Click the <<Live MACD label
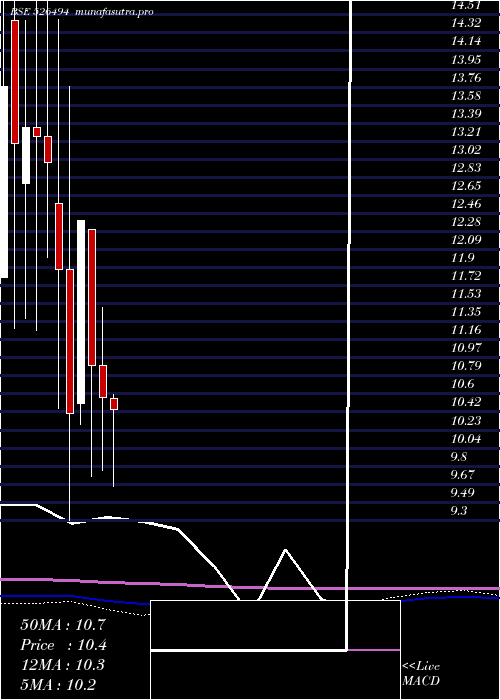Image resolution: width=500 pixels, height=700 pixels. 421,674
